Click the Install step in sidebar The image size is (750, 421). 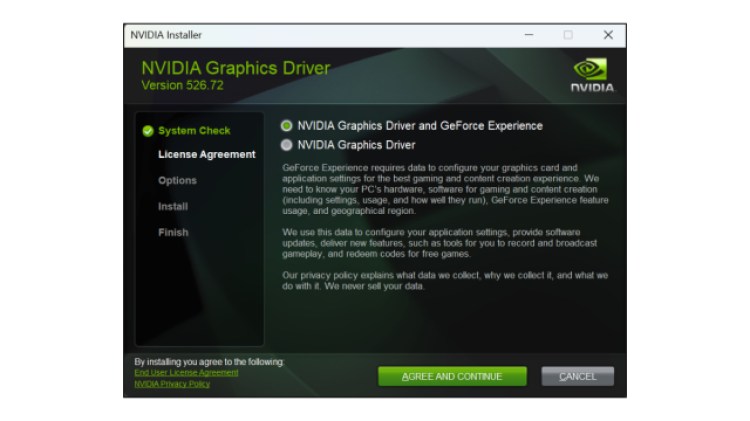173,207
